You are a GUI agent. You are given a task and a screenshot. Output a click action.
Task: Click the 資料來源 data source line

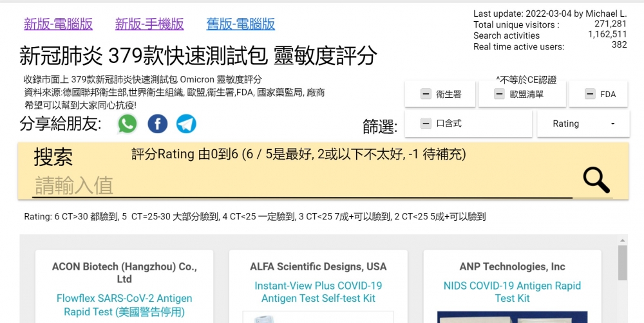[x=175, y=93]
